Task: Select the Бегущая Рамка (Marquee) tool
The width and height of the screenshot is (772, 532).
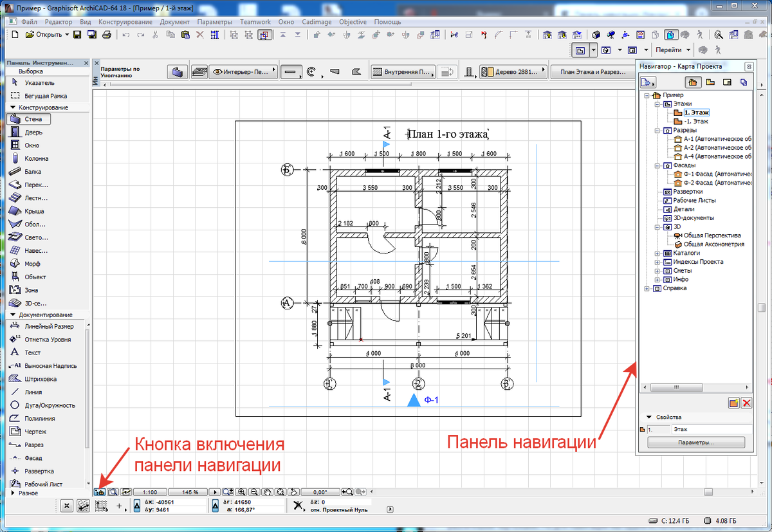Action: pos(39,95)
